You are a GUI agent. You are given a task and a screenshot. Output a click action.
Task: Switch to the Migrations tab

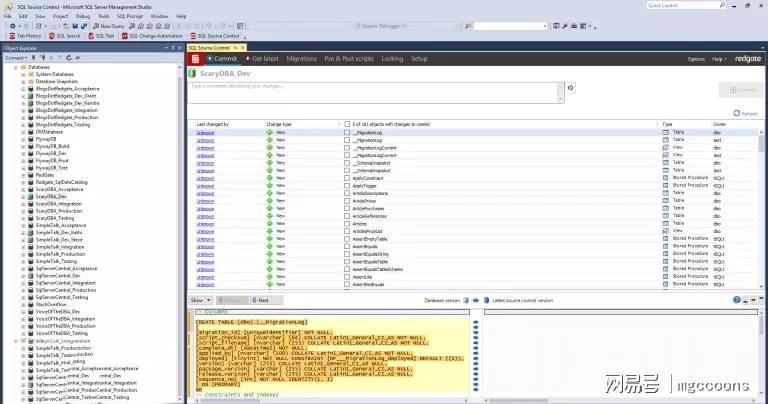pyautogui.click(x=302, y=59)
